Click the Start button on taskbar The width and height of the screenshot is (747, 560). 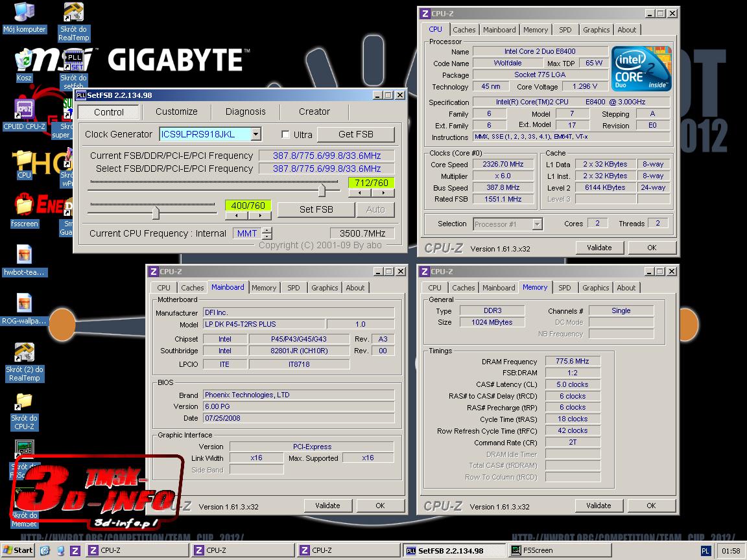pos(18,550)
